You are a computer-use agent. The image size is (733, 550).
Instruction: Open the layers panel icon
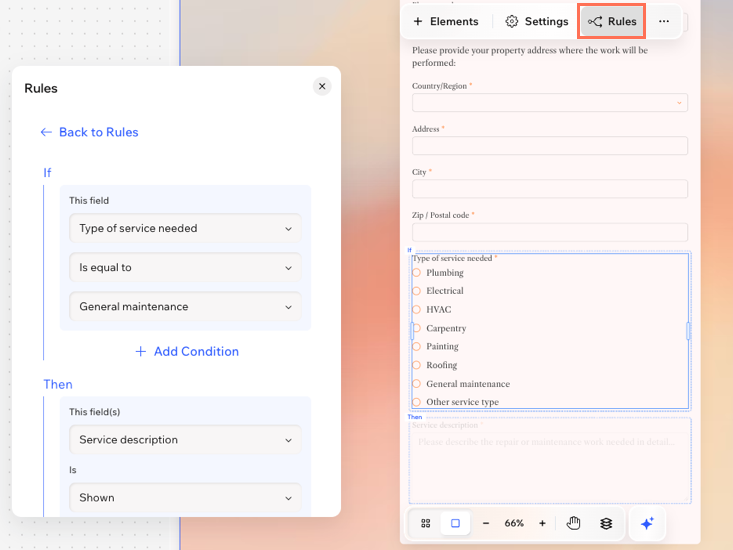(606, 523)
